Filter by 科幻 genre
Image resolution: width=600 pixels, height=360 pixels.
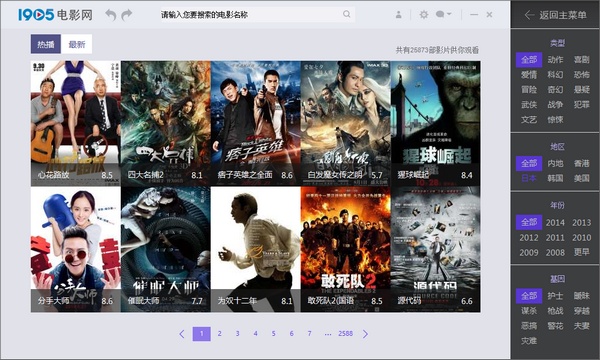pyautogui.click(x=555, y=75)
